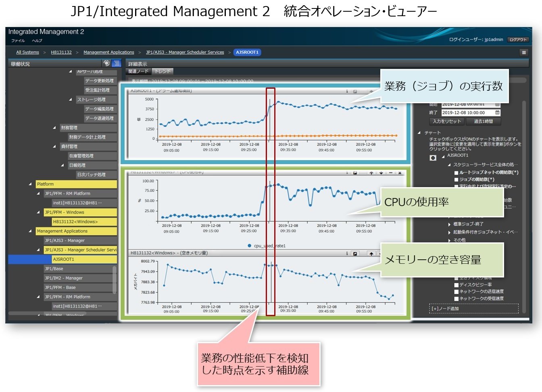
Task: Select the list view icon in 稼働状況 header
Action: tap(116, 63)
